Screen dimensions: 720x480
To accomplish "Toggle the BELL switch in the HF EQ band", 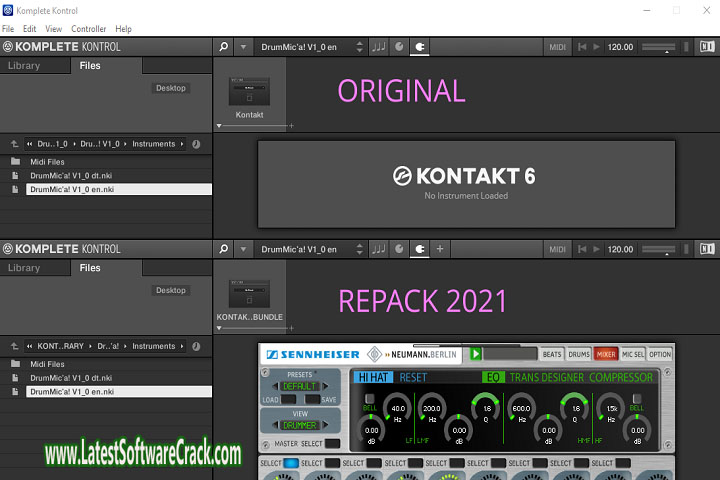I will tap(636, 399).
